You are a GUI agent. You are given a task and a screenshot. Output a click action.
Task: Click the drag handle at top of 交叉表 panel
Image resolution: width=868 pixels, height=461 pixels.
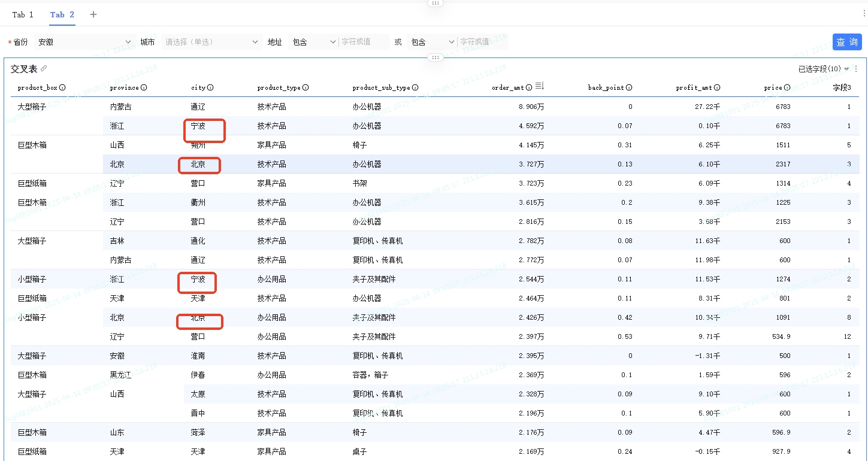tap(435, 57)
